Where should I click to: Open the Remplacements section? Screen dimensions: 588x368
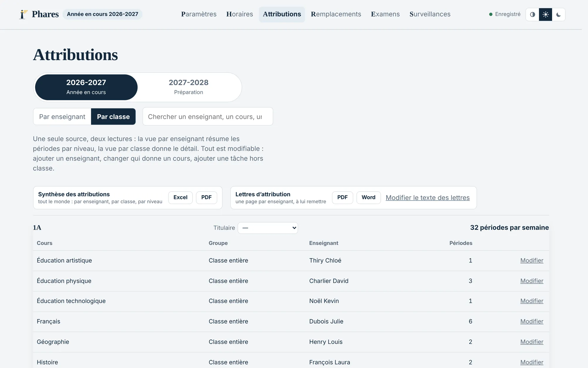336,14
